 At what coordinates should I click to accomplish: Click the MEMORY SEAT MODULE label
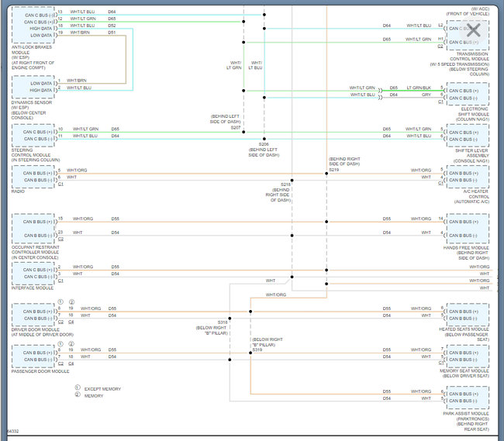464,371
